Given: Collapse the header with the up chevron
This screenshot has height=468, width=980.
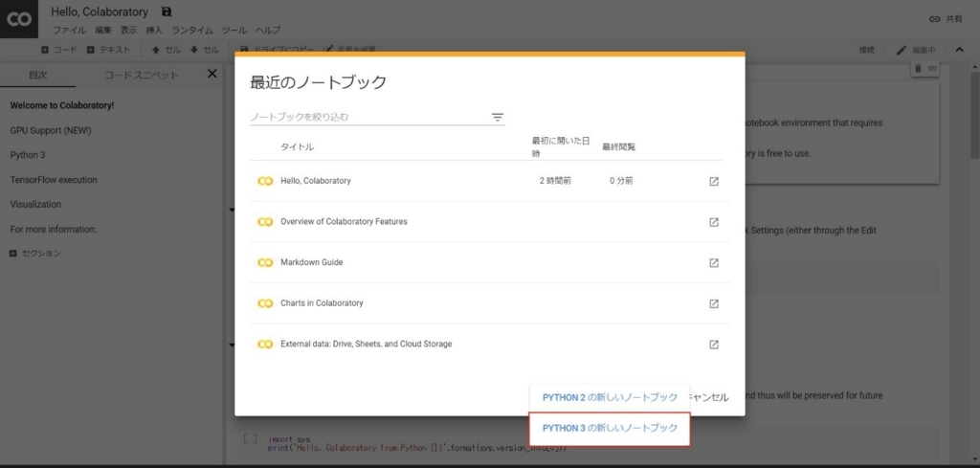Looking at the screenshot, I should click(959, 50).
